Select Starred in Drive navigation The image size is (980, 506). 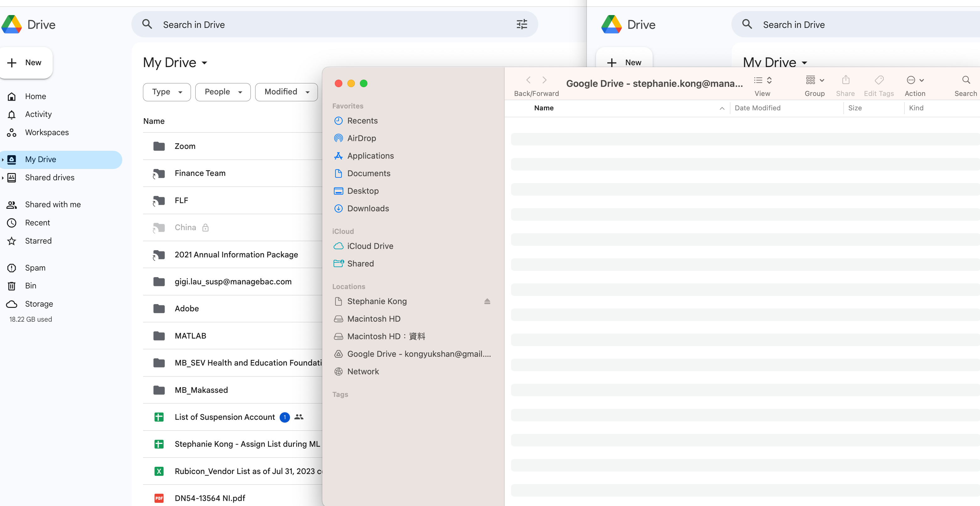tap(38, 241)
